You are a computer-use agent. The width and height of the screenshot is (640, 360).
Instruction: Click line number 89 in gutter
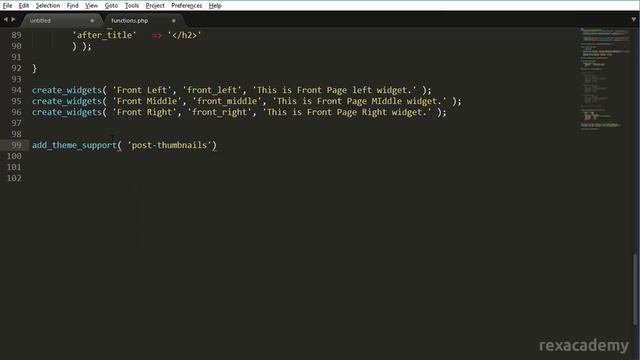point(16,35)
